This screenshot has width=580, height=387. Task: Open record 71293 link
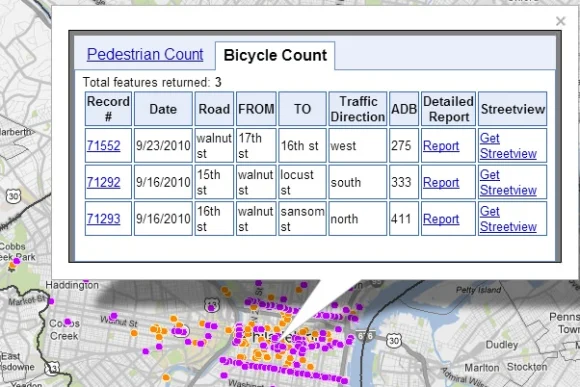[x=103, y=219]
